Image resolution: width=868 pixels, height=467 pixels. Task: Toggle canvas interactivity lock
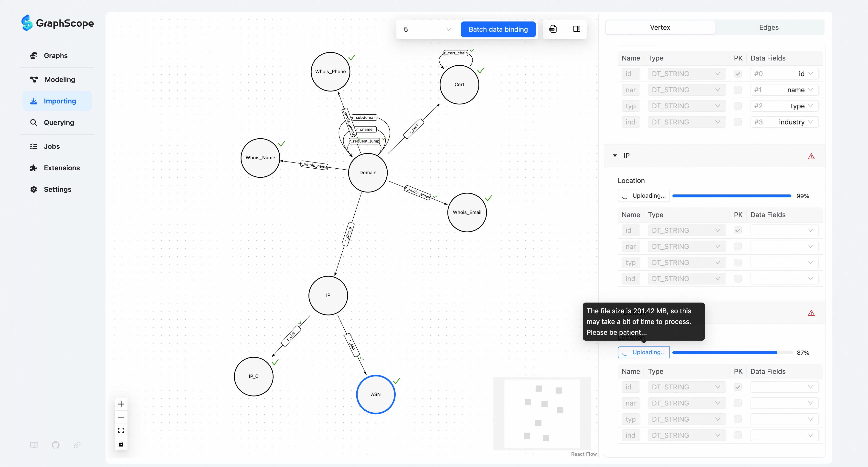coord(121,444)
